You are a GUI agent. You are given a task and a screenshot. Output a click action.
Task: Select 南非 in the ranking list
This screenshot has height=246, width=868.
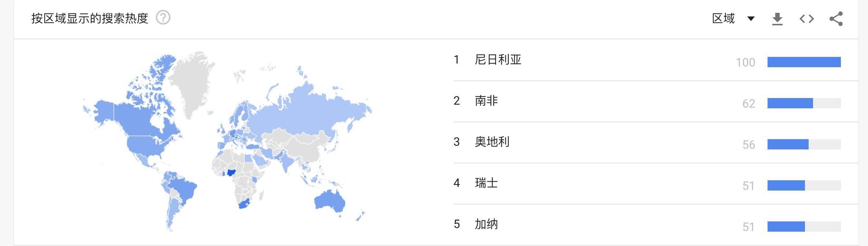(x=486, y=101)
